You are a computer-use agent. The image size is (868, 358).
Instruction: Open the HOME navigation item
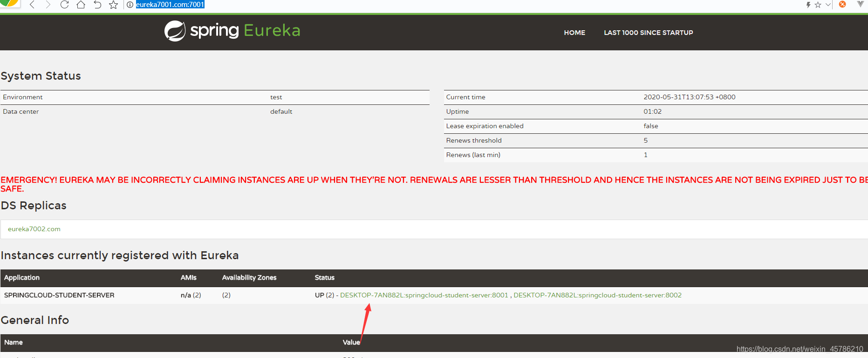[574, 33]
